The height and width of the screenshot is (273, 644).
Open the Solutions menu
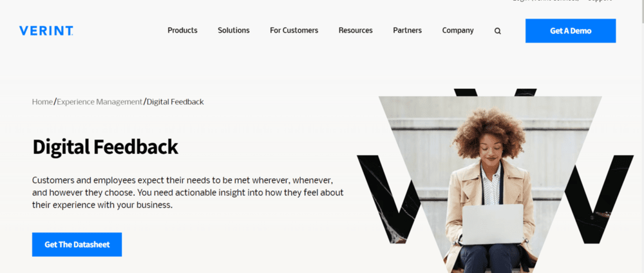[x=234, y=30]
